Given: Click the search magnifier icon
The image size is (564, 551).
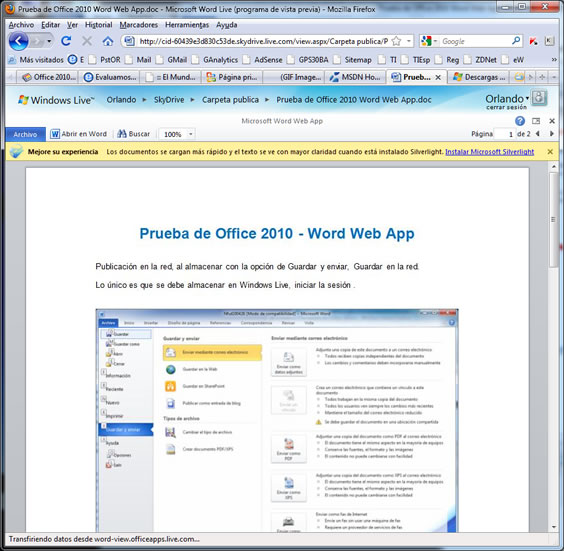Looking at the screenshot, I should click(x=516, y=41).
